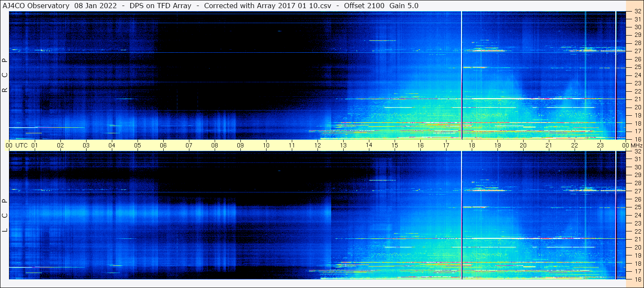Click the 'AJ4CO Observatory' title text
This screenshot has width=644, height=288.
pos(36,6)
